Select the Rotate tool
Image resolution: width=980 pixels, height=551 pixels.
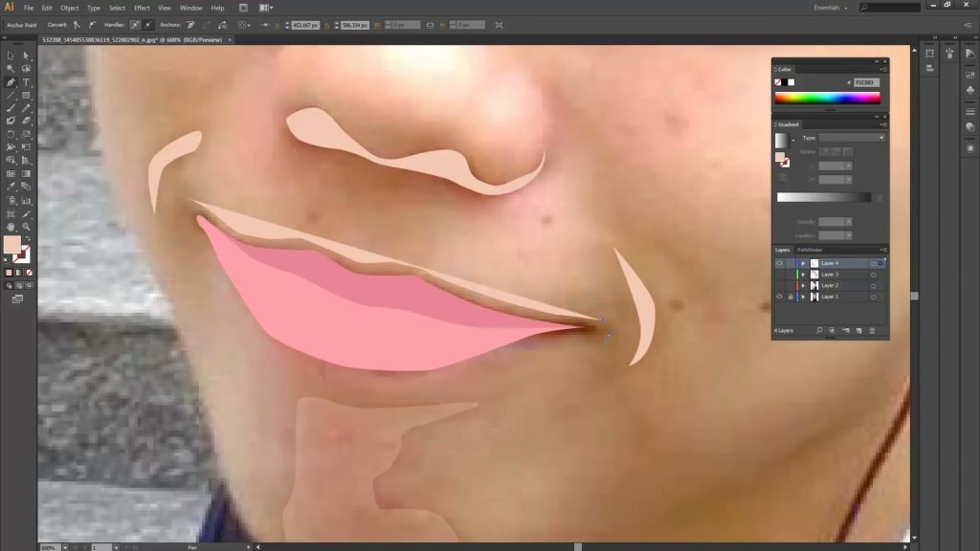click(11, 134)
